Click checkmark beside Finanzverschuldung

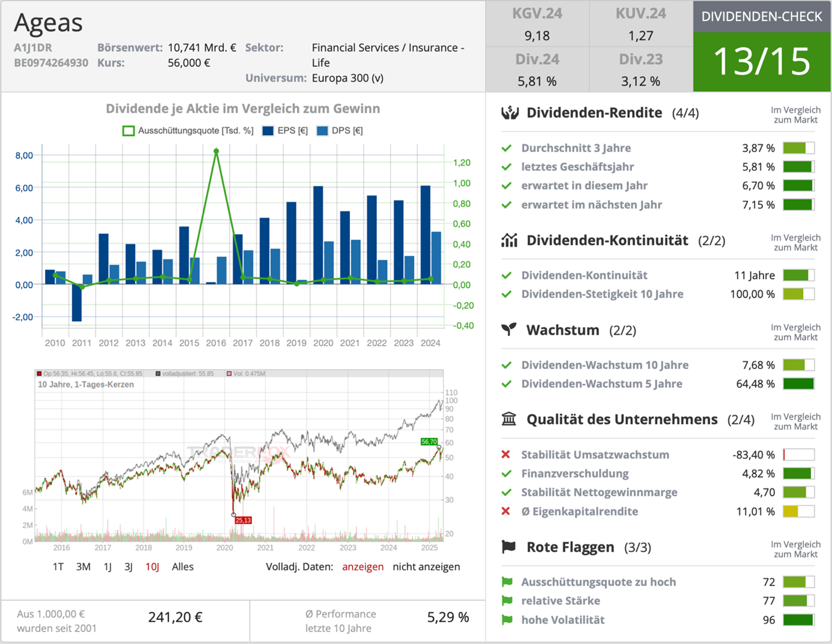tap(507, 474)
